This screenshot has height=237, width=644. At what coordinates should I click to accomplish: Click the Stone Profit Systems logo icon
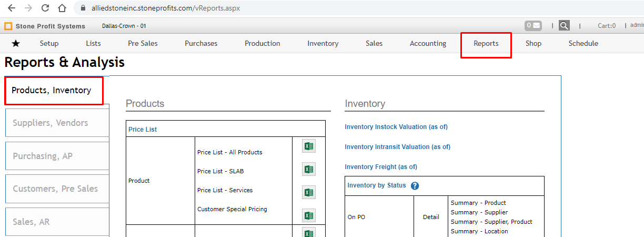pyautogui.click(x=8, y=26)
